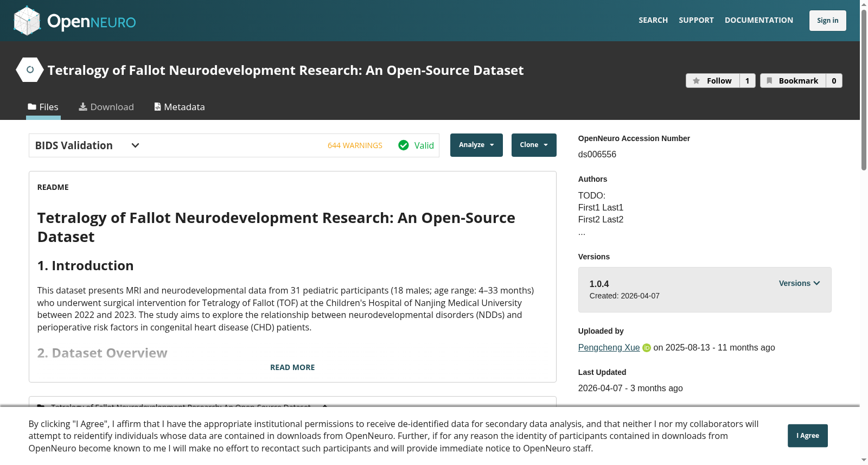Click the Sign in button
Image resolution: width=868 pixels, height=465 pixels.
827,21
